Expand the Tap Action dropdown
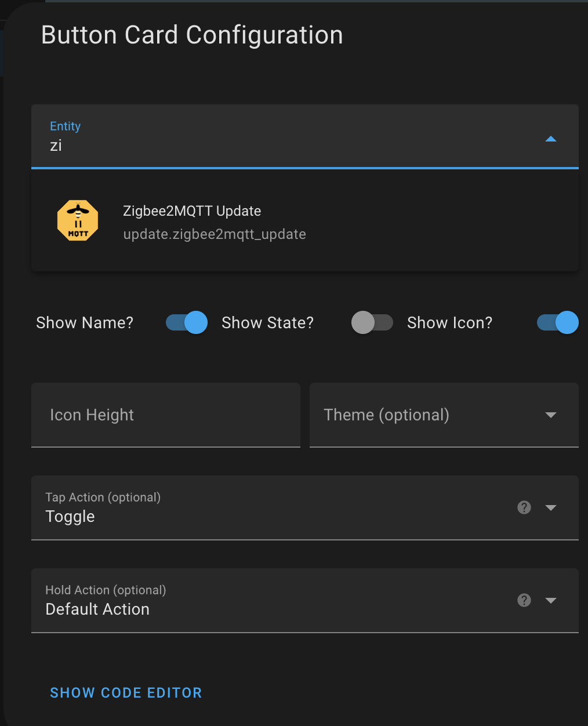Viewport: 588px width, 726px height. tap(550, 507)
